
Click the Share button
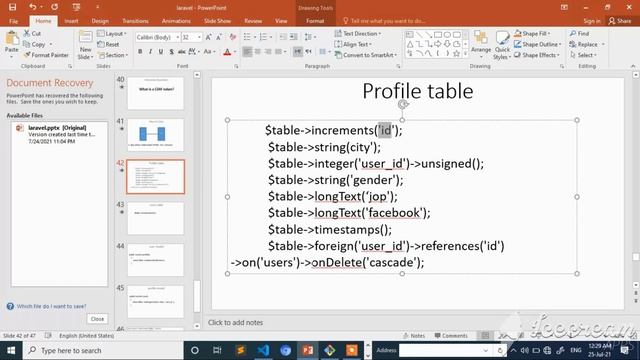click(x=620, y=21)
